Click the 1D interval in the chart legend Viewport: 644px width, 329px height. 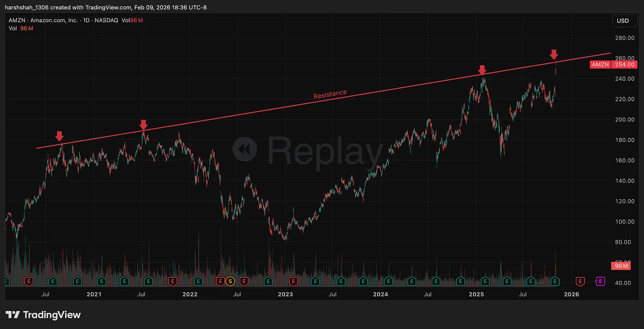coord(86,20)
